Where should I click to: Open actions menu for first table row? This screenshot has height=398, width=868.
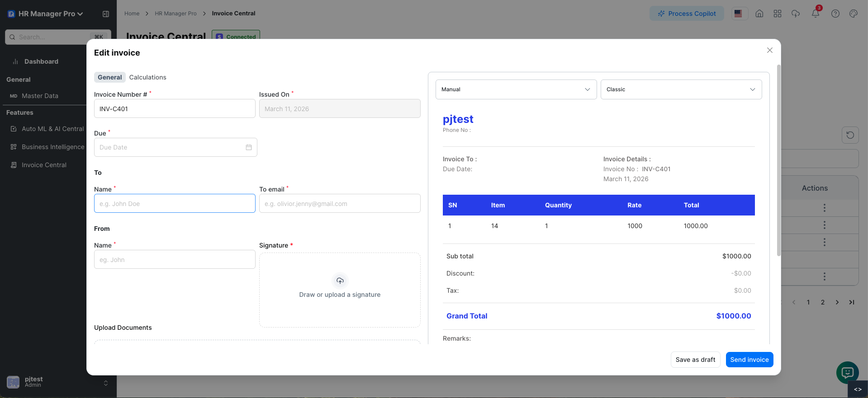[x=824, y=208]
